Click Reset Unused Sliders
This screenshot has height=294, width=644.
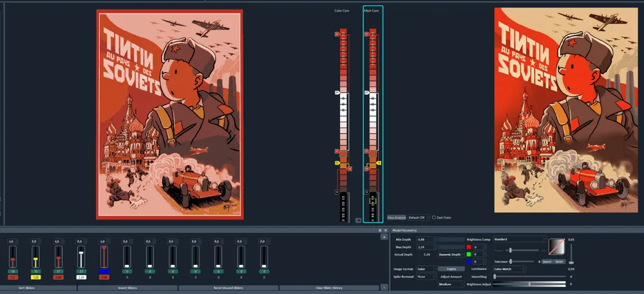[228, 288]
